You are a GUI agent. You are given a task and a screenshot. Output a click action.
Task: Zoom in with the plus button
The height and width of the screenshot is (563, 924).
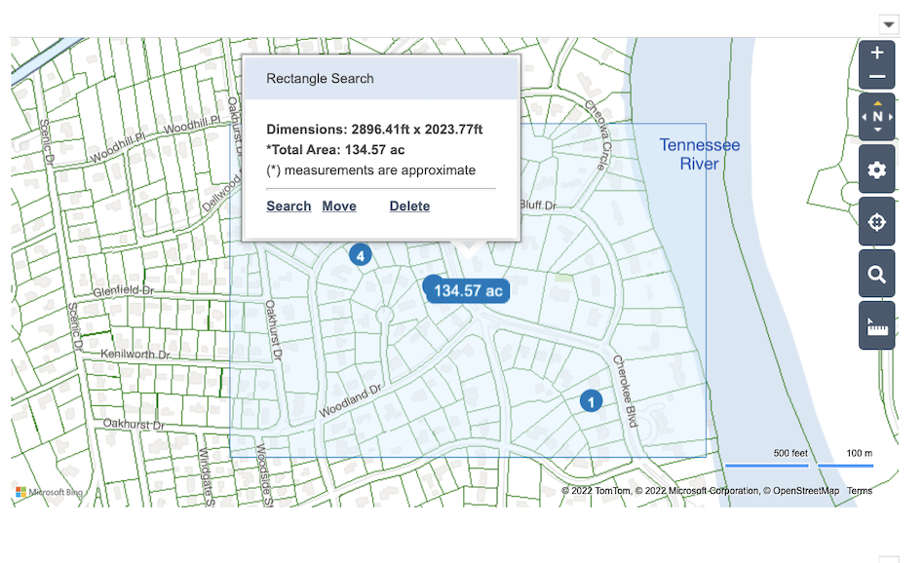[x=876, y=53]
